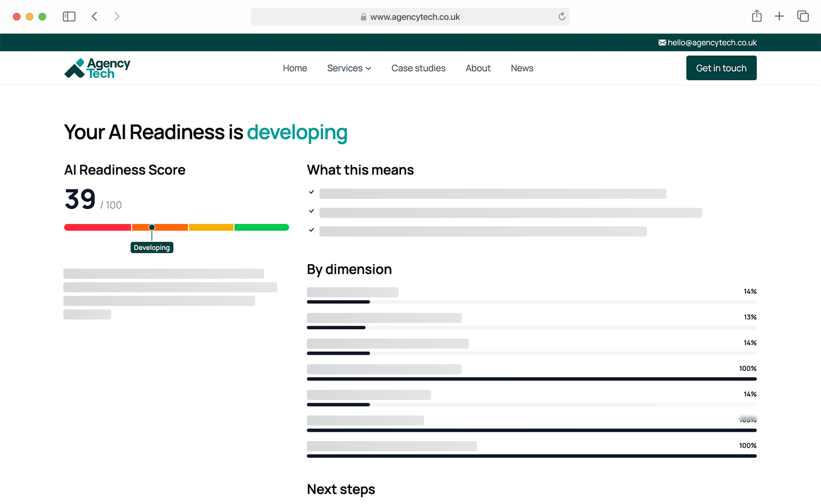Open the Share icon in toolbar
821x504 pixels.
coord(756,16)
